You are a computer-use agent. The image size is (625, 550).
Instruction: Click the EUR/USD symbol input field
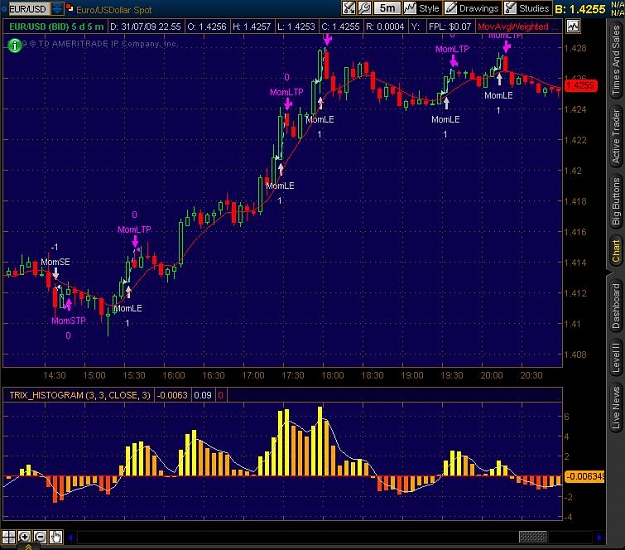tap(29, 9)
